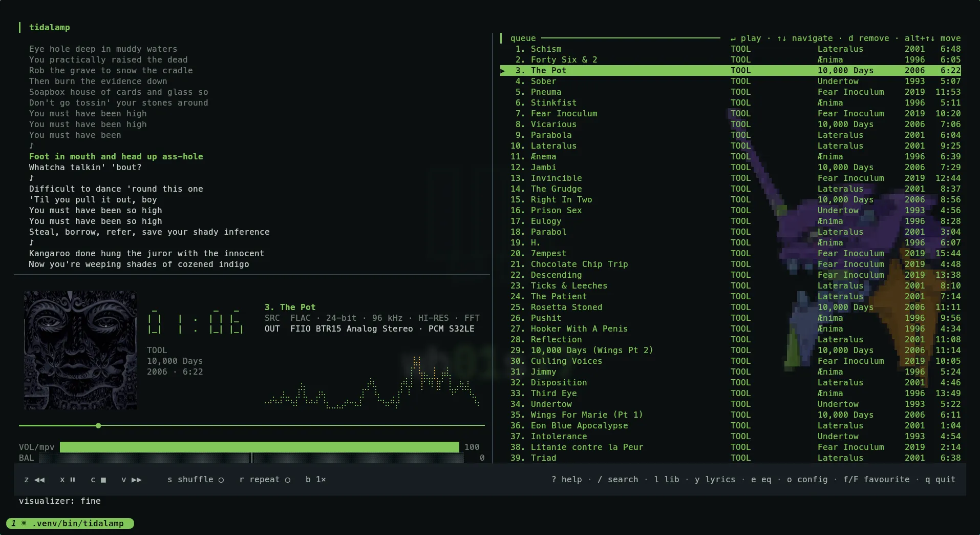Image resolution: width=980 pixels, height=535 pixels.
Task: Select Hooker With A Penis in queue
Action: (x=731, y=329)
